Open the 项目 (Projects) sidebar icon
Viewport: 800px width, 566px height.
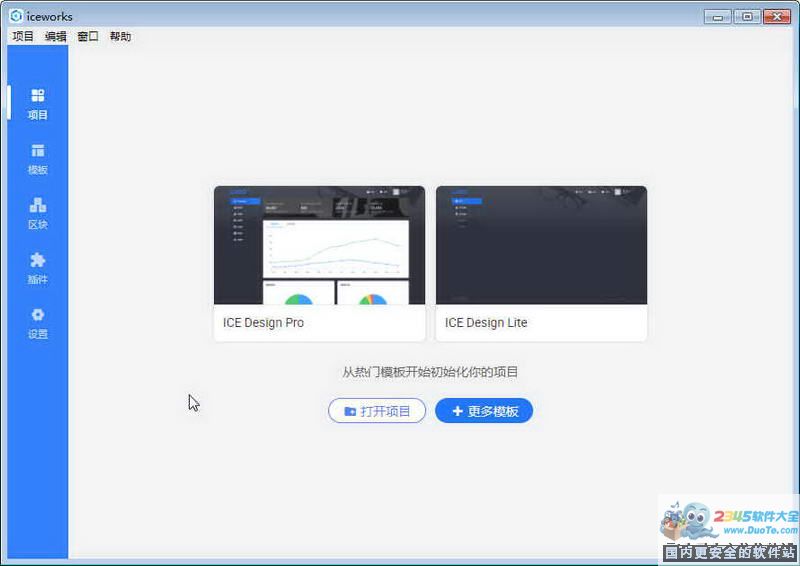38,95
